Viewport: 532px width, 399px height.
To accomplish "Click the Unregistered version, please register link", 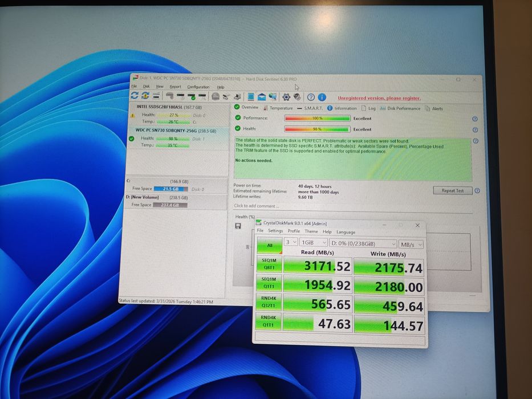I will pyautogui.click(x=379, y=98).
